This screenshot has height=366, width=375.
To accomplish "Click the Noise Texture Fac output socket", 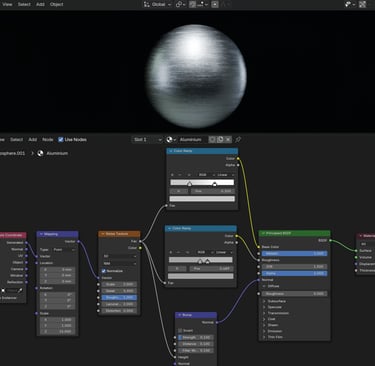I will tap(140, 241).
